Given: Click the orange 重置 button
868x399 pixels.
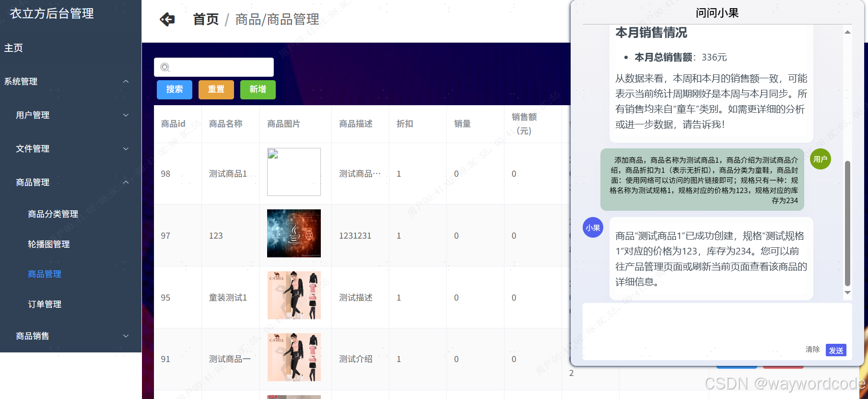Looking at the screenshot, I should tap(216, 89).
